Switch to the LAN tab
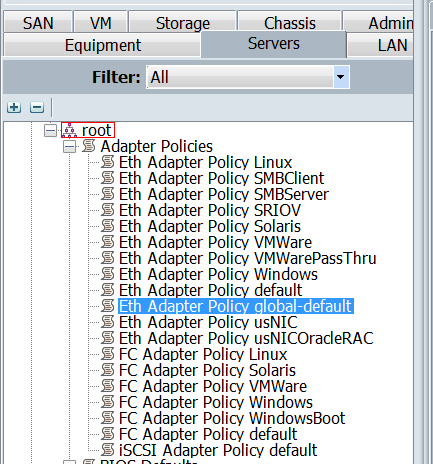This screenshot has width=433, height=464. [x=381, y=45]
